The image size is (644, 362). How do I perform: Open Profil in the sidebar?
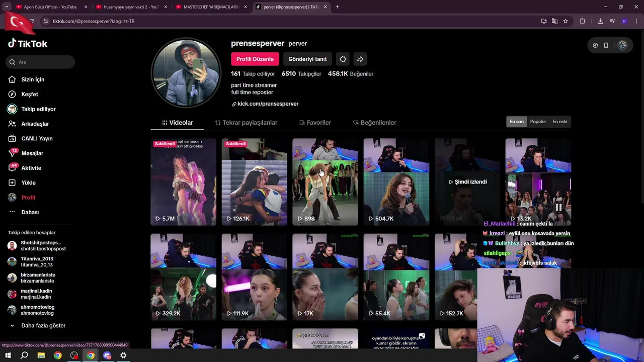click(28, 198)
